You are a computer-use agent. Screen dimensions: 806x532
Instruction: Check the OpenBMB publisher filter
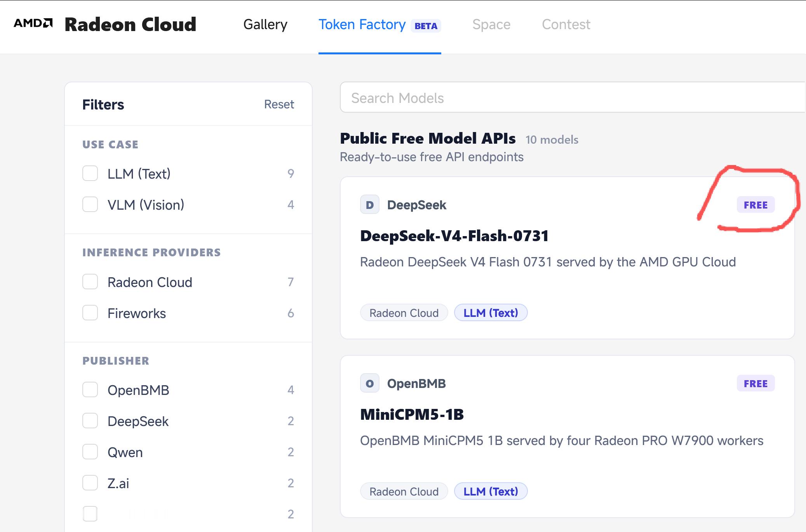[90, 389]
